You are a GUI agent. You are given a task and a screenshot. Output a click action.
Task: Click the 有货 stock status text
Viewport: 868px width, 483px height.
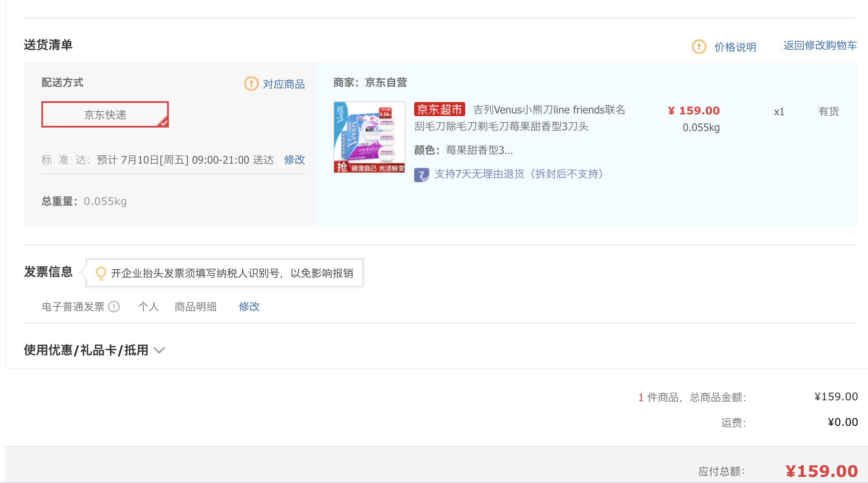pos(828,111)
